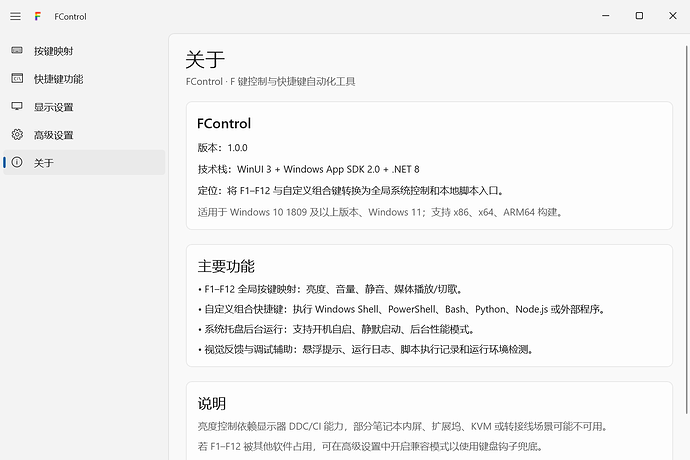Click subtitle 'FControl · F 键控制与快捷键自动化工具'
Viewport: 690px width, 460px height.
click(270, 81)
